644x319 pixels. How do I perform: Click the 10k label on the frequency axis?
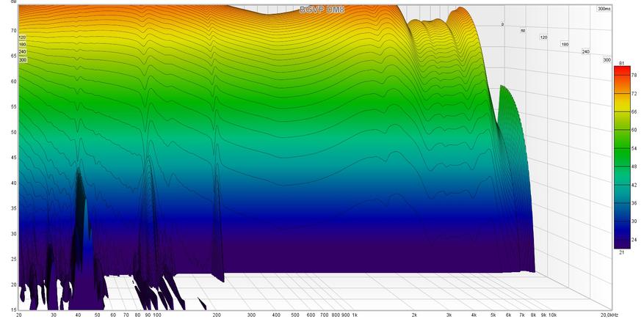553,315
